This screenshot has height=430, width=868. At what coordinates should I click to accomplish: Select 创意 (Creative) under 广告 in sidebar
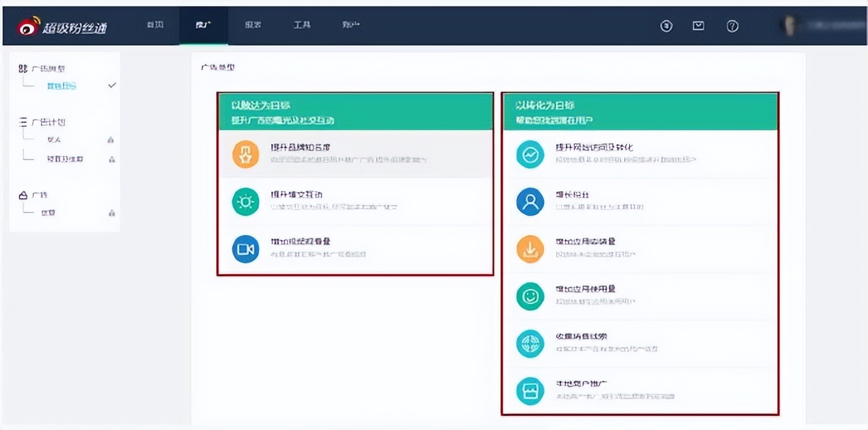(x=48, y=212)
